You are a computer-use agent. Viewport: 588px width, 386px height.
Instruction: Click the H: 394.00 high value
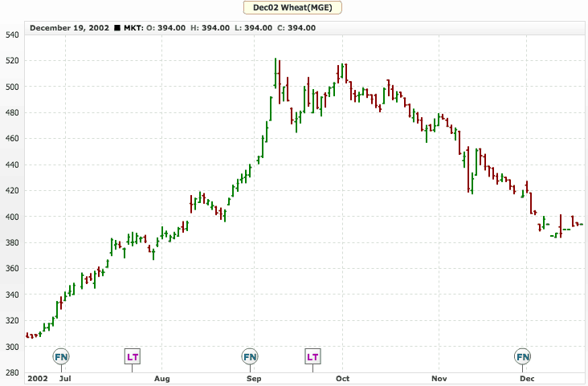click(x=210, y=28)
